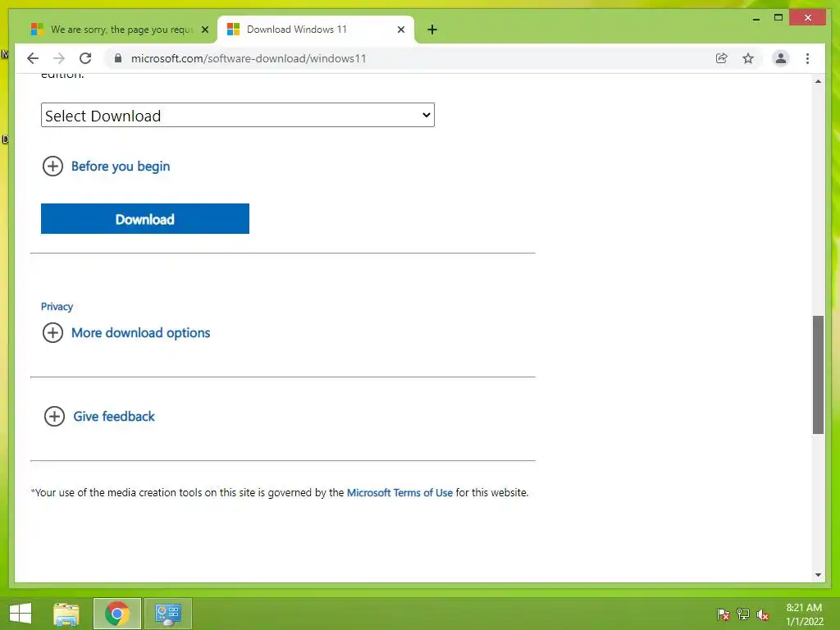
Task: Share this page using the share icon
Action: tap(722, 58)
